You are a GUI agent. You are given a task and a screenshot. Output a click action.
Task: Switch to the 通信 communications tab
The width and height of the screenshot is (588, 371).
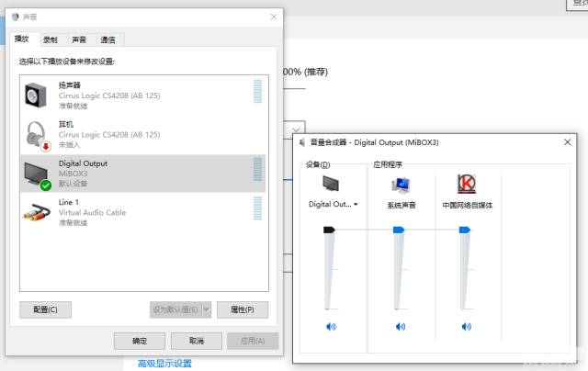pos(108,39)
